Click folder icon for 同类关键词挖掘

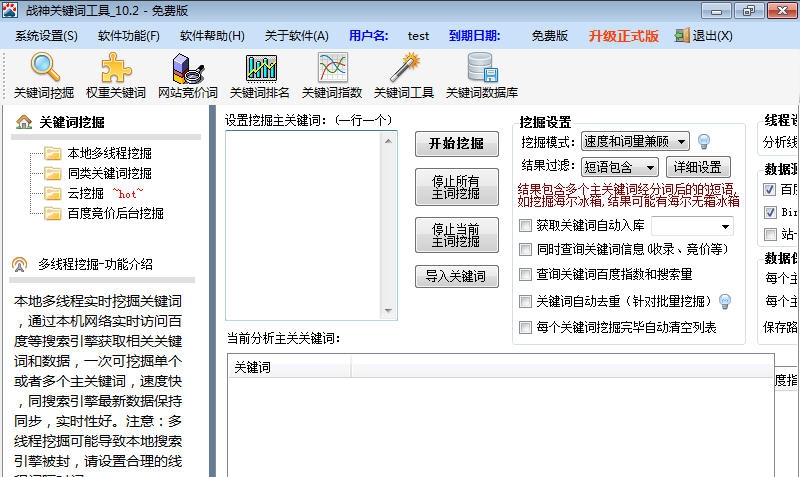point(53,173)
